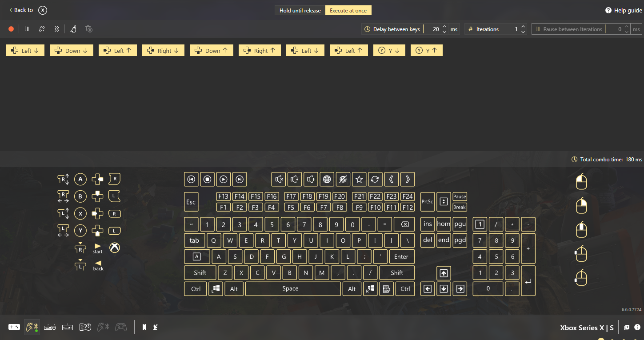Select the Down press combo item
644x340 pixels.
[x=72, y=50]
